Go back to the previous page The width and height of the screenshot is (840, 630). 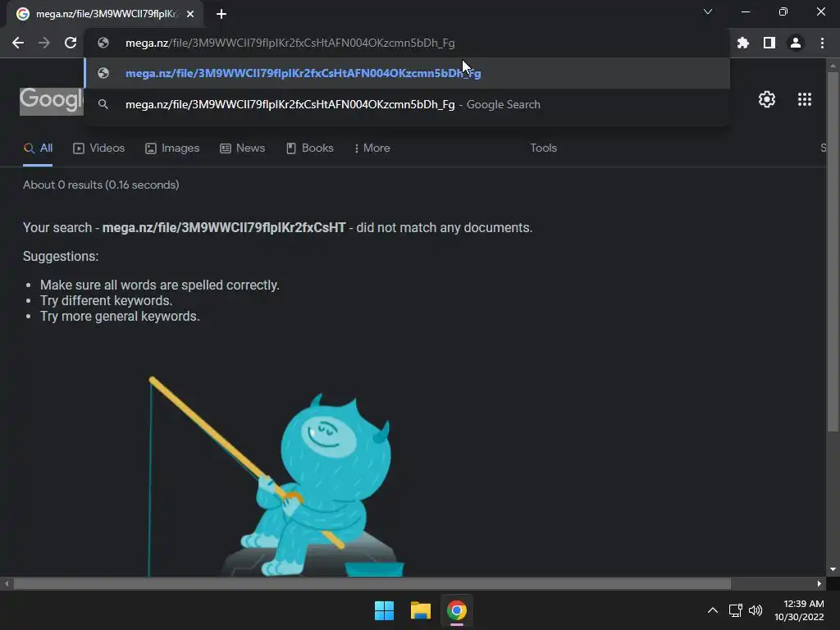pyautogui.click(x=18, y=43)
